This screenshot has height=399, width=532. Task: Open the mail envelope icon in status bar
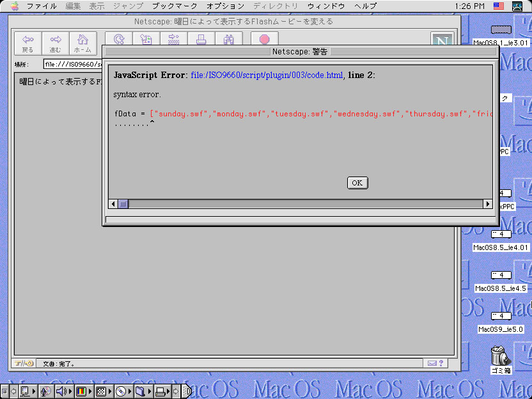(x=432, y=363)
